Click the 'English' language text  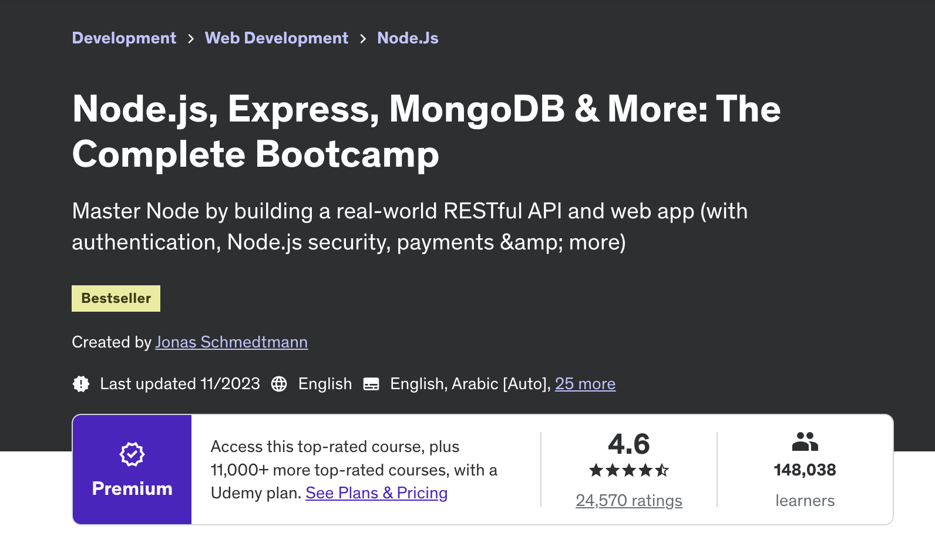[325, 384]
